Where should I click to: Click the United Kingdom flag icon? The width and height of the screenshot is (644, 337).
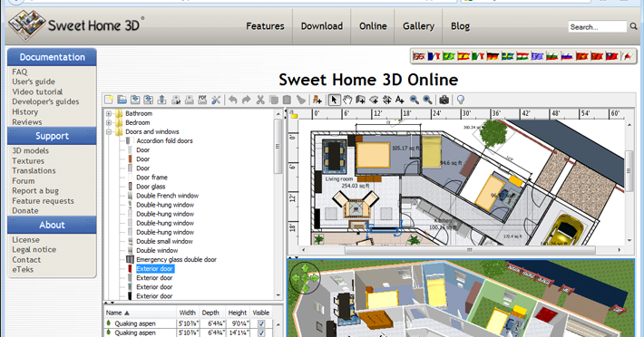tap(419, 56)
